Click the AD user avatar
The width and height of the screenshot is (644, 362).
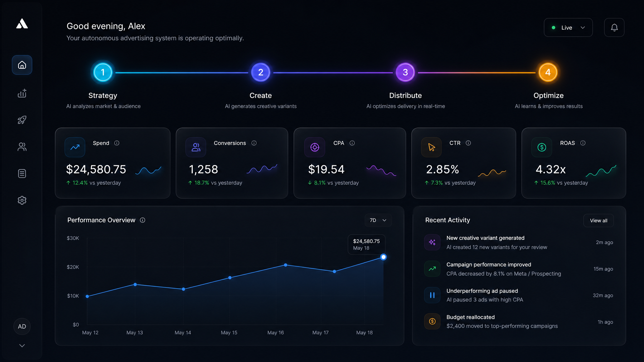point(22,326)
